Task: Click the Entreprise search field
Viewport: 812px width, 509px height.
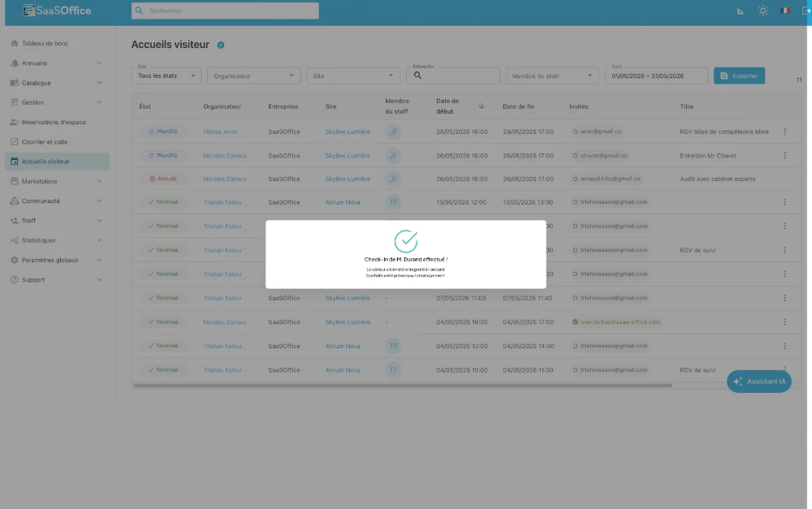Action: [453, 75]
